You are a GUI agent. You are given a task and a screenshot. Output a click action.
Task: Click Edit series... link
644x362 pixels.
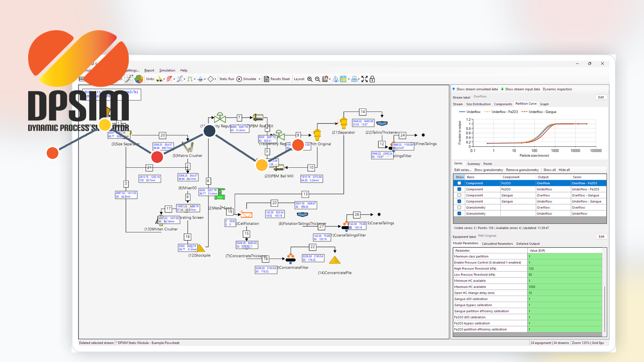[x=462, y=170]
